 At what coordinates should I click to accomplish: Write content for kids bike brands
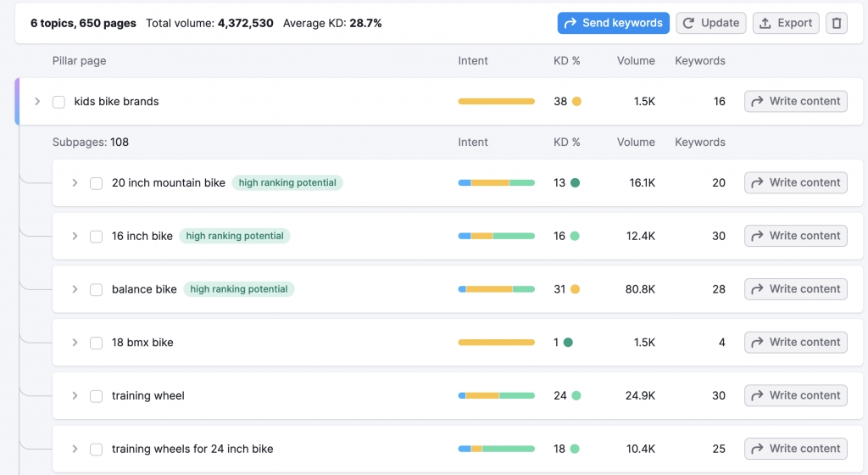pyautogui.click(x=795, y=101)
